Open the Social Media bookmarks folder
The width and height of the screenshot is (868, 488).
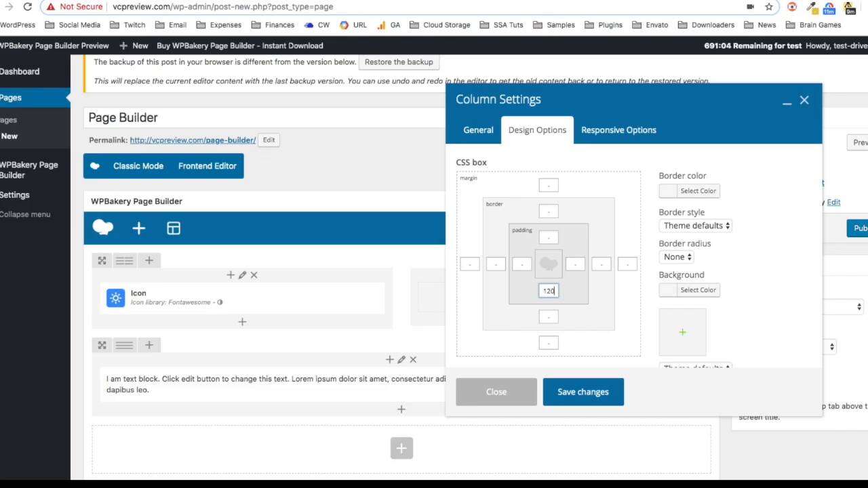(x=73, y=25)
